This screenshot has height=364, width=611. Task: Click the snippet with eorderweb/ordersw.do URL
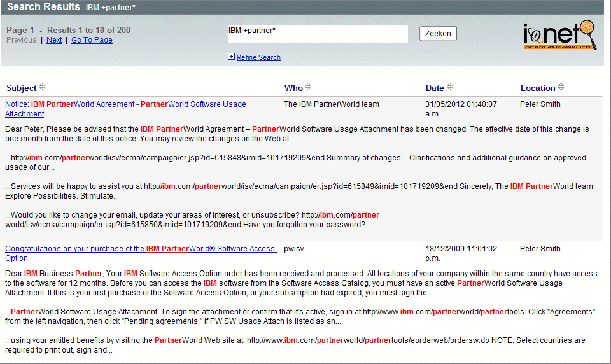[295, 345]
